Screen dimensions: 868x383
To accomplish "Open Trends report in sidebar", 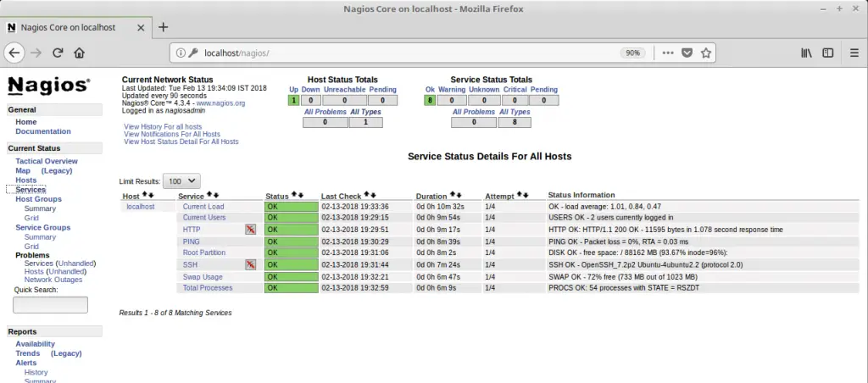I will tap(28, 353).
